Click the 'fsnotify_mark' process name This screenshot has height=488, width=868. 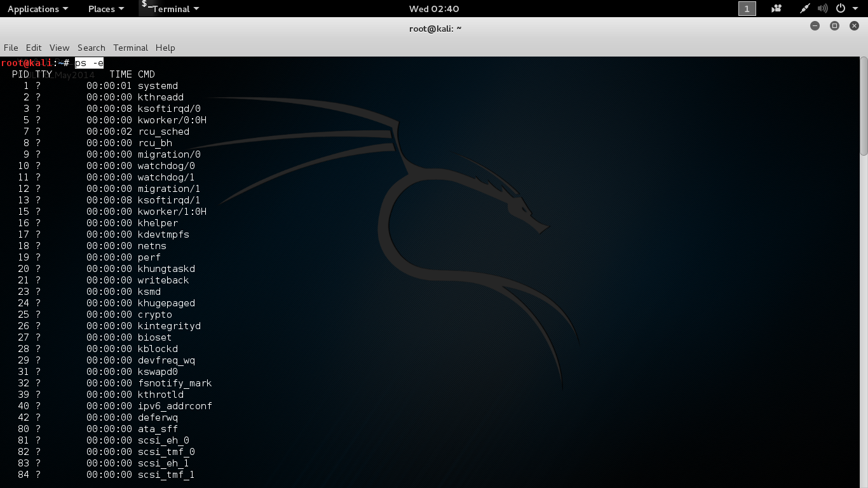point(175,383)
